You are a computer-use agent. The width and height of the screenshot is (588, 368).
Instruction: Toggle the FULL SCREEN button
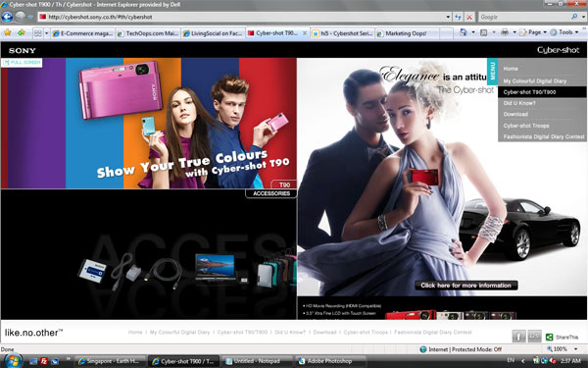tap(23, 63)
